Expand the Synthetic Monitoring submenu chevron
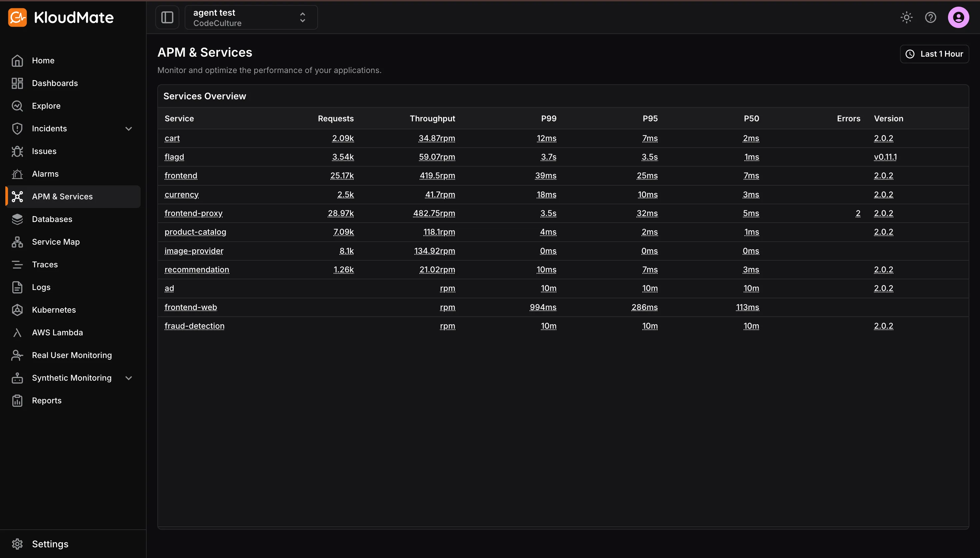This screenshot has width=980, height=558. pyautogui.click(x=129, y=378)
